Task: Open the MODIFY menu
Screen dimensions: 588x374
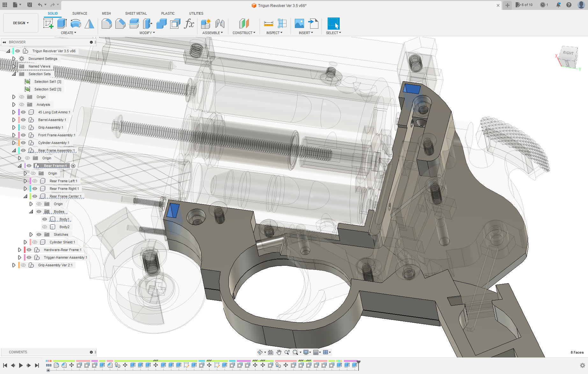Action: click(147, 33)
